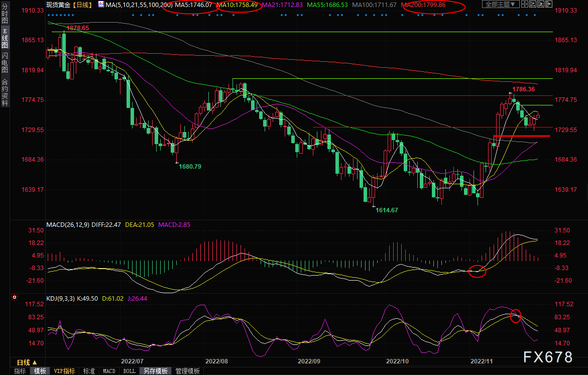The width and height of the screenshot is (588, 375).
Task: Click 另存模板 to save template
Action: pyautogui.click(x=155, y=371)
